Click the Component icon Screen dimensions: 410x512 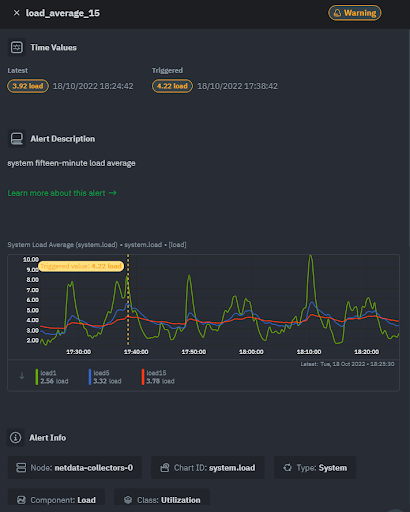coord(21,500)
